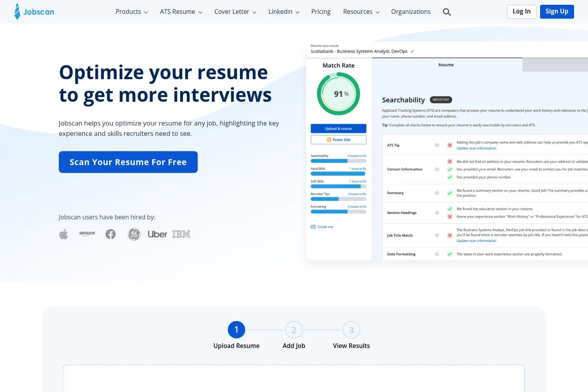Click the info dot next to Date Formatting

click(x=437, y=254)
